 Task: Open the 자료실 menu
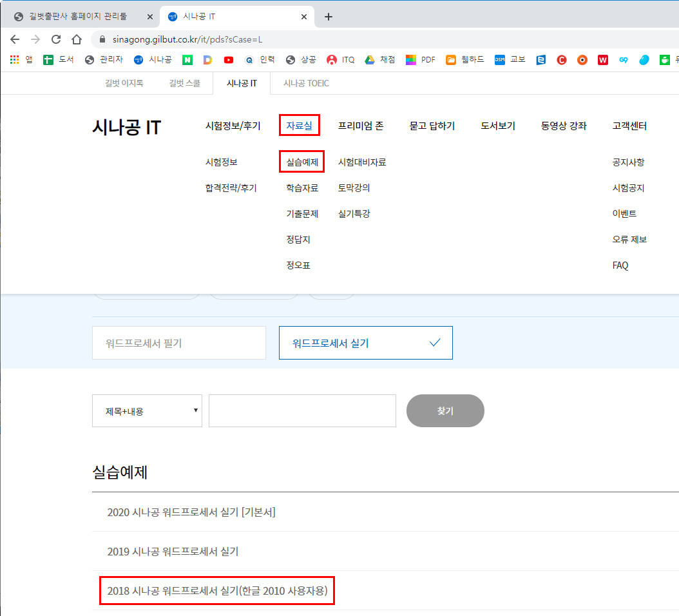coord(299,126)
